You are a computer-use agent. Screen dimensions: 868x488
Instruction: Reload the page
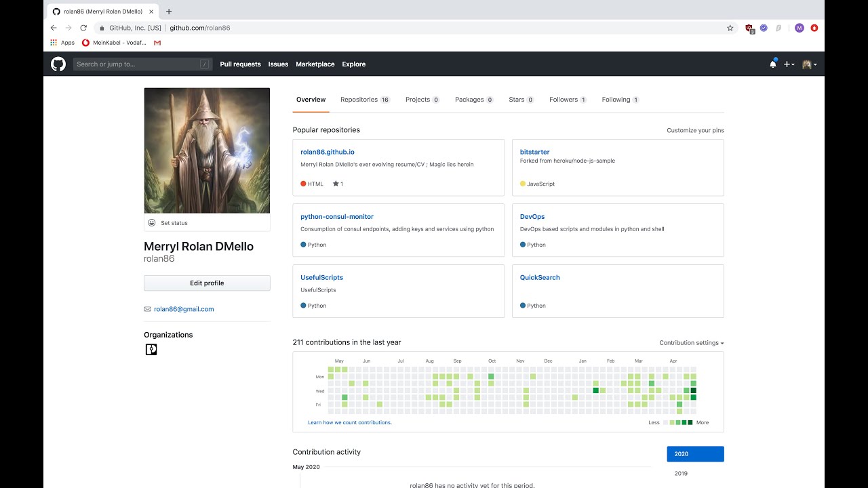pos(83,28)
